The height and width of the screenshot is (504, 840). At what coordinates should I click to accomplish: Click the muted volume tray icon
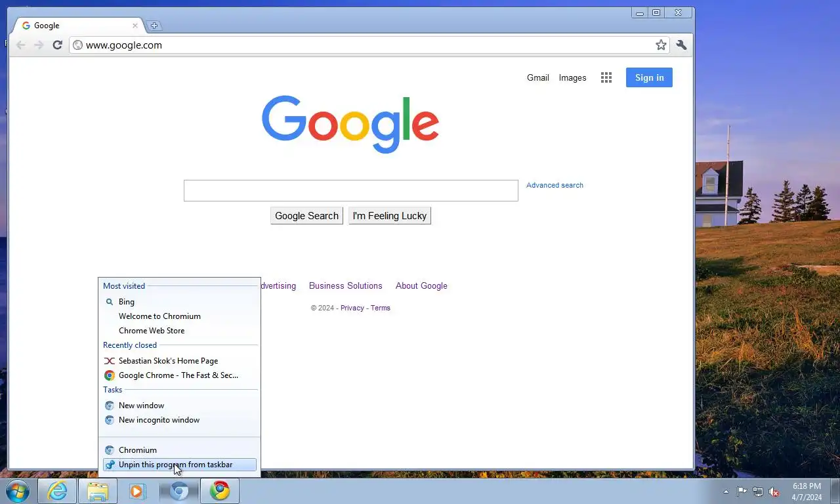(774, 492)
